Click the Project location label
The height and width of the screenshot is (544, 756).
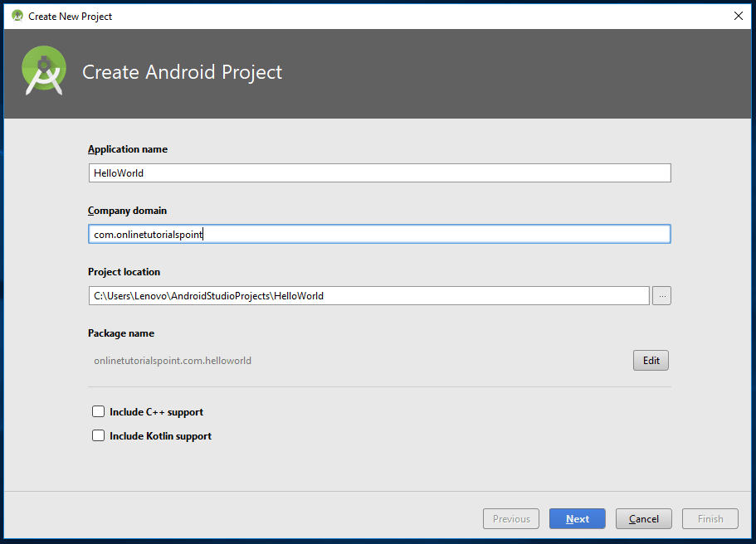click(124, 272)
